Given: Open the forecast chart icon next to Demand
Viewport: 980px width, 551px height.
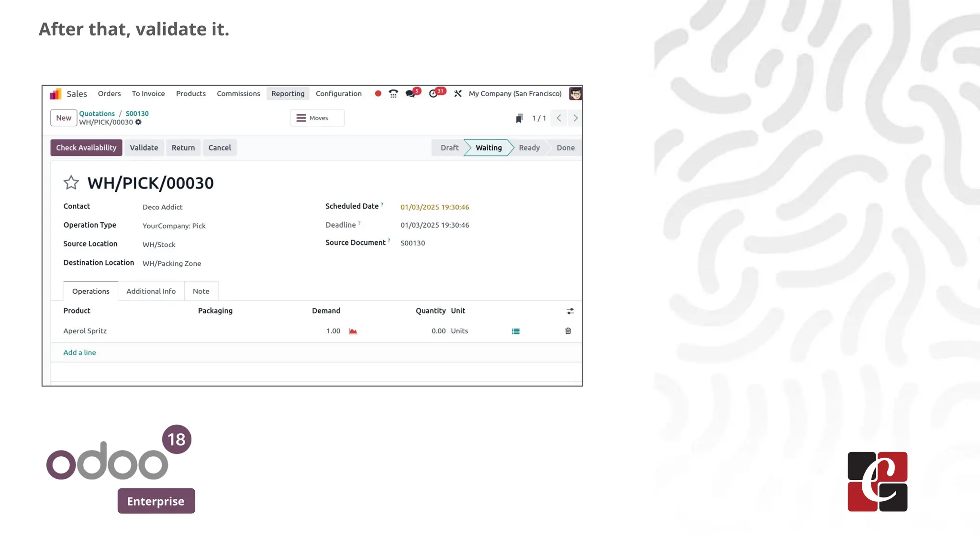Looking at the screenshot, I should 353,331.
